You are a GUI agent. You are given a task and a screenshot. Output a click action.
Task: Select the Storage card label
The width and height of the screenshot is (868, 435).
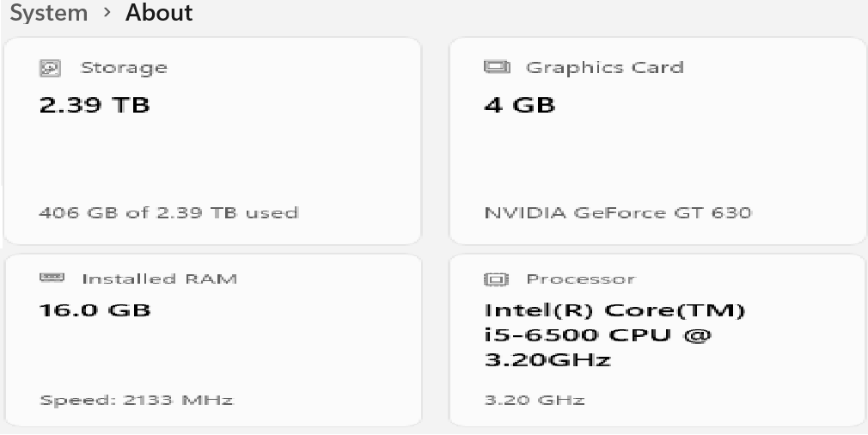point(124,68)
